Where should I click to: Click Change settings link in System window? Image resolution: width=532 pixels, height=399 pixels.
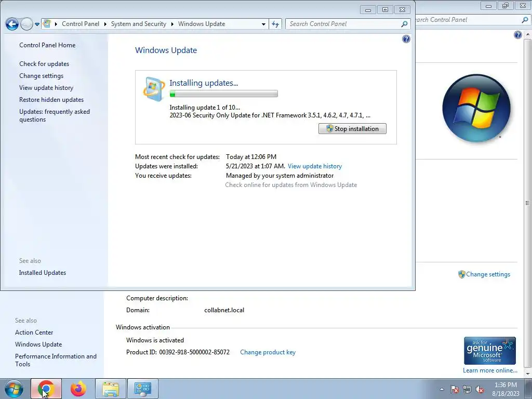pos(488,274)
